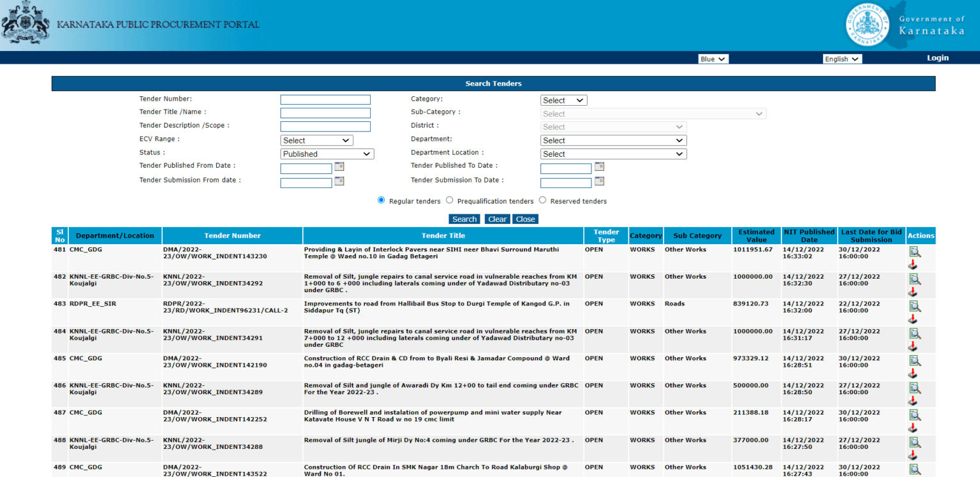Open the Category selection dropdown
Screen dimensions: 980x477
click(563, 99)
